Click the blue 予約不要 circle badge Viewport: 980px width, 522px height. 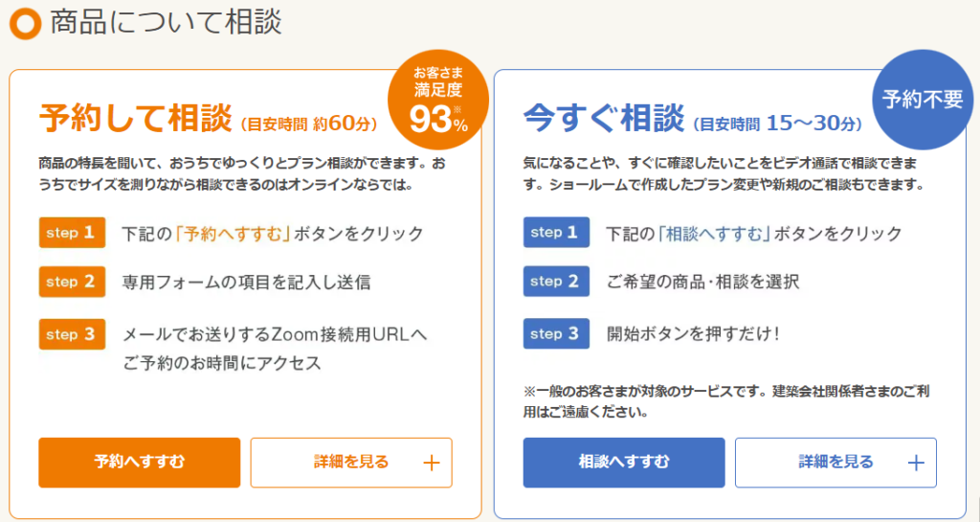pos(922,100)
